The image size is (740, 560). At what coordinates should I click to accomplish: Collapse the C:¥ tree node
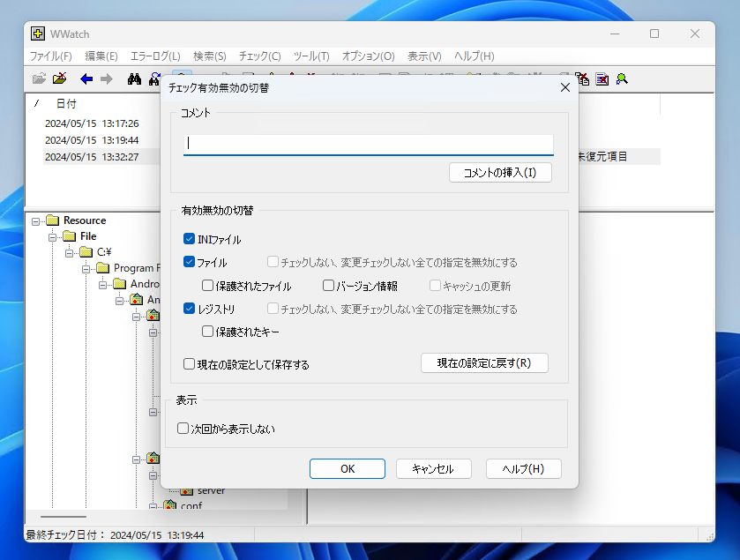tap(68, 251)
